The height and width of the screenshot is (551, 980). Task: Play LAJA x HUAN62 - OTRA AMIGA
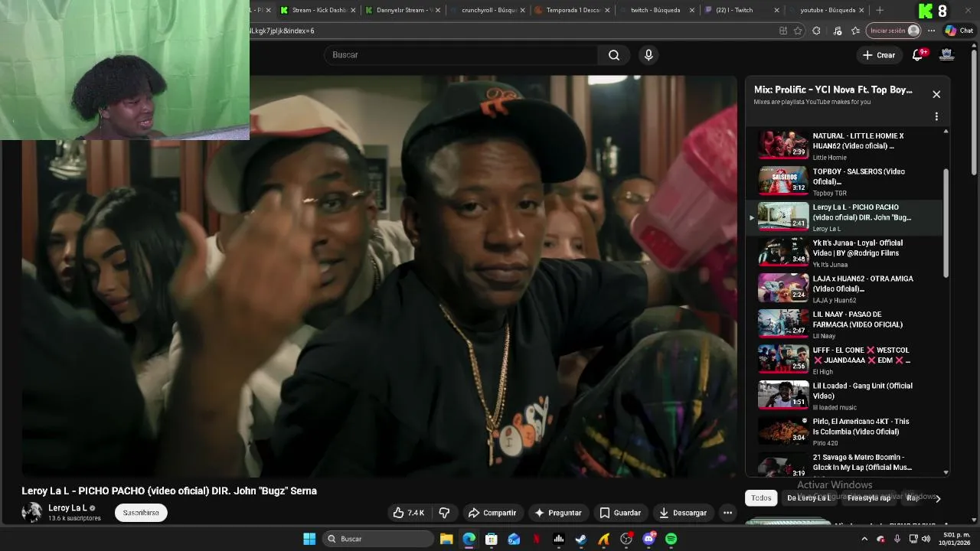[845, 288]
